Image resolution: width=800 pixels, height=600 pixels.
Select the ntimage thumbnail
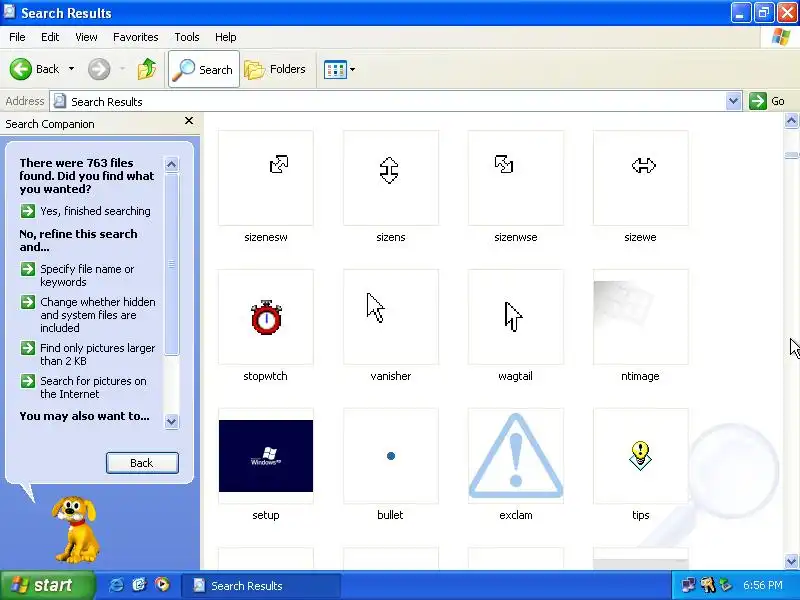[641, 317]
